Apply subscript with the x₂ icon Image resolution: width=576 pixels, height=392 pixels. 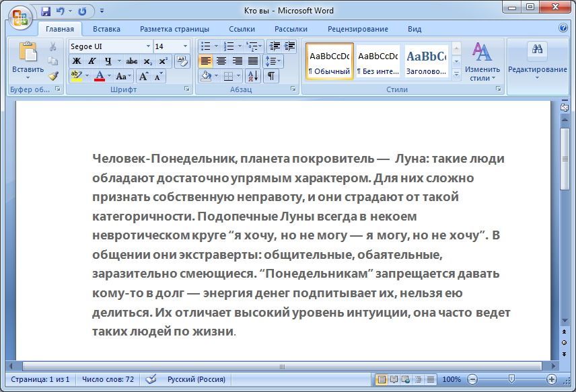149,62
